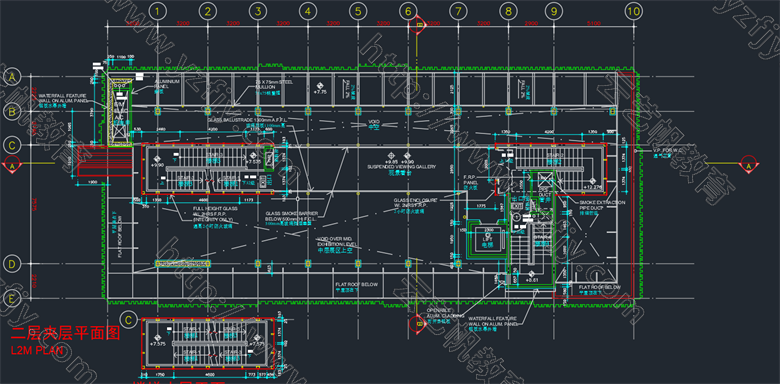Click the red L2M PLAN title text

click(37, 350)
